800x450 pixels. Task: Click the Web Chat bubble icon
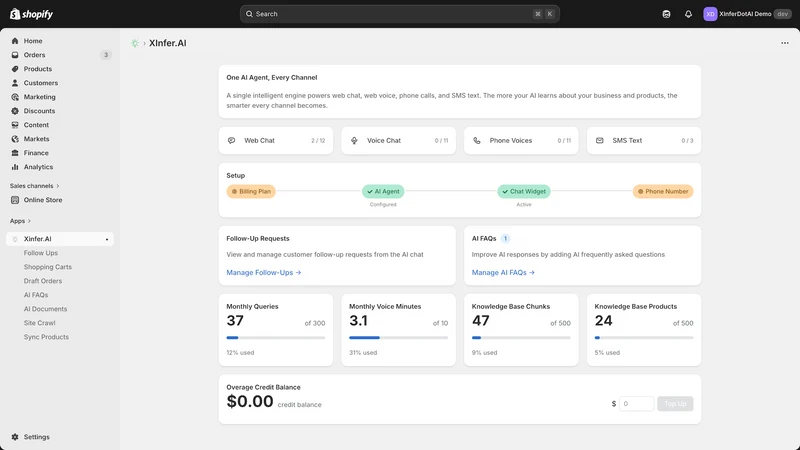point(231,140)
